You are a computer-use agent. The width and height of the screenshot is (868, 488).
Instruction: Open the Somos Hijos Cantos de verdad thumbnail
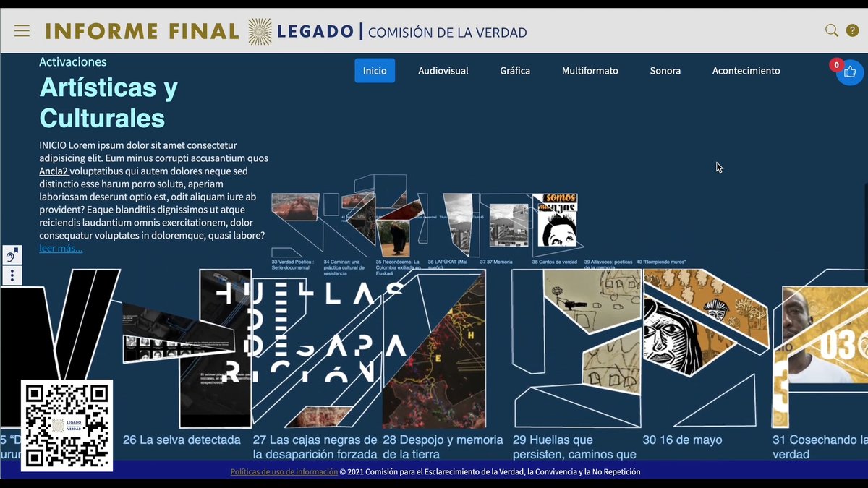[554, 220]
